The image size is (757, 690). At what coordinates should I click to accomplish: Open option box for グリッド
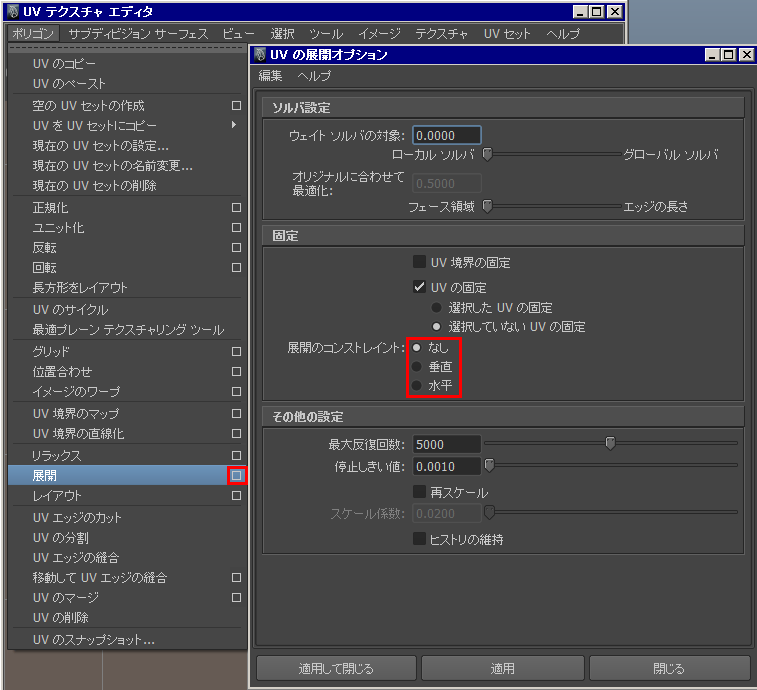coord(236,352)
